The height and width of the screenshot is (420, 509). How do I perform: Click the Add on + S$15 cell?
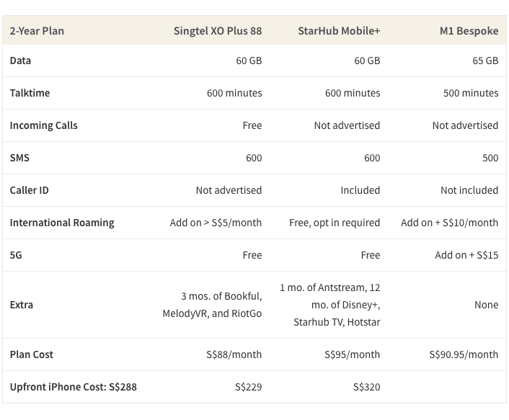click(x=466, y=255)
